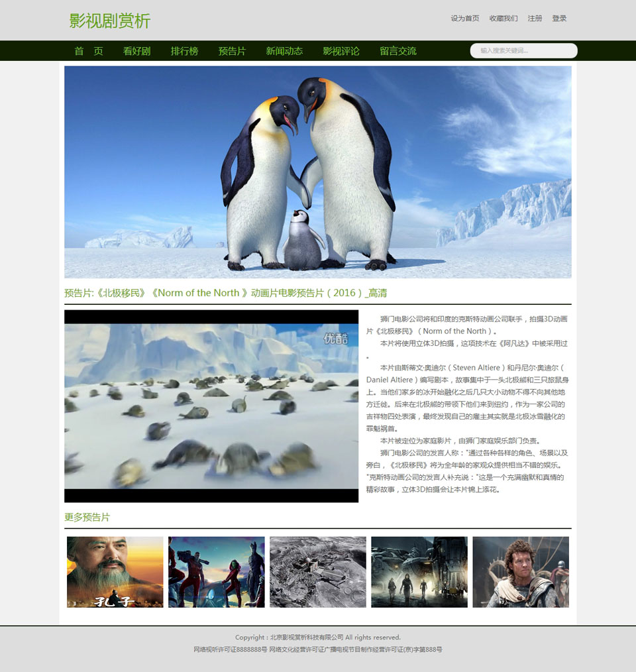Image resolution: width=636 pixels, height=672 pixels.
Task: Select the 预告片 navigation item
Action: [x=232, y=51]
